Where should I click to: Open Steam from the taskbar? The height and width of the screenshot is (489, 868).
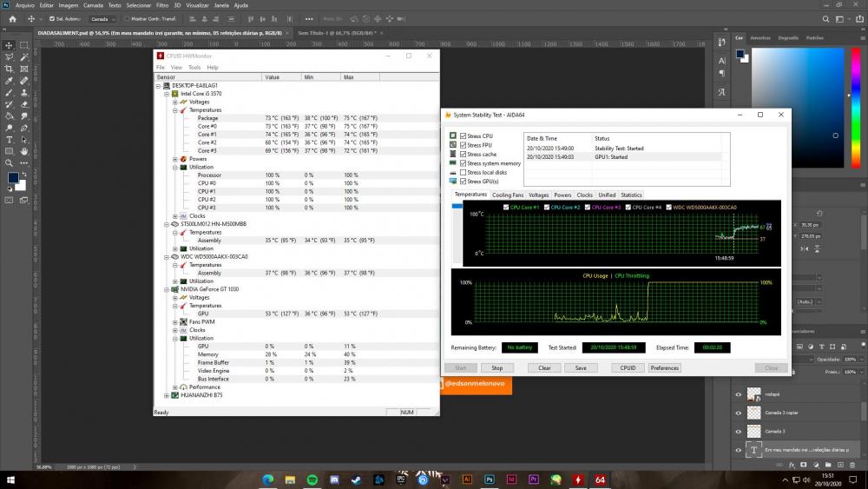[x=357, y=479]
